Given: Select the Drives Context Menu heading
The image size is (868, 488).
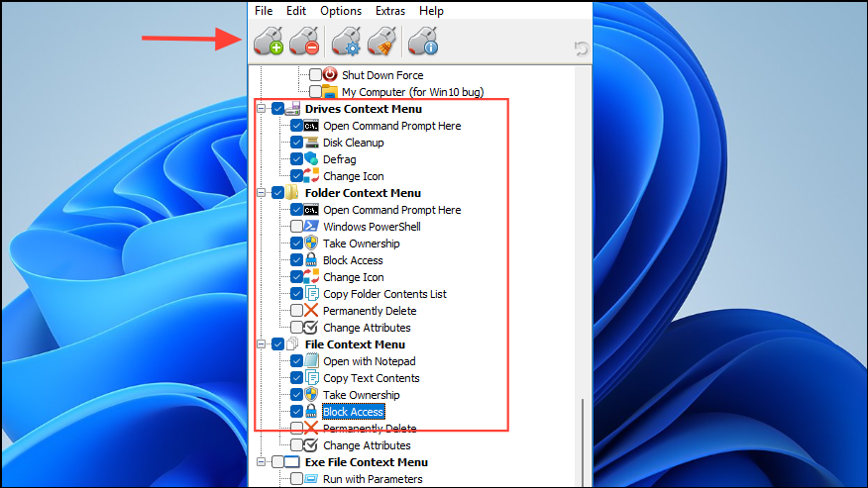Looking at the screenshot, I should click(x=364, y=109).
